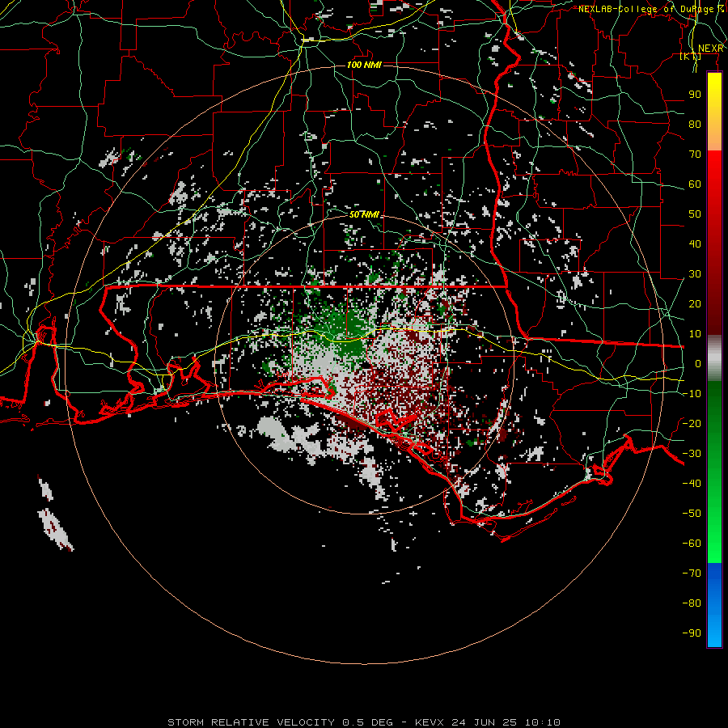Click the blue bottom segment of the color bar

(714, 605)
